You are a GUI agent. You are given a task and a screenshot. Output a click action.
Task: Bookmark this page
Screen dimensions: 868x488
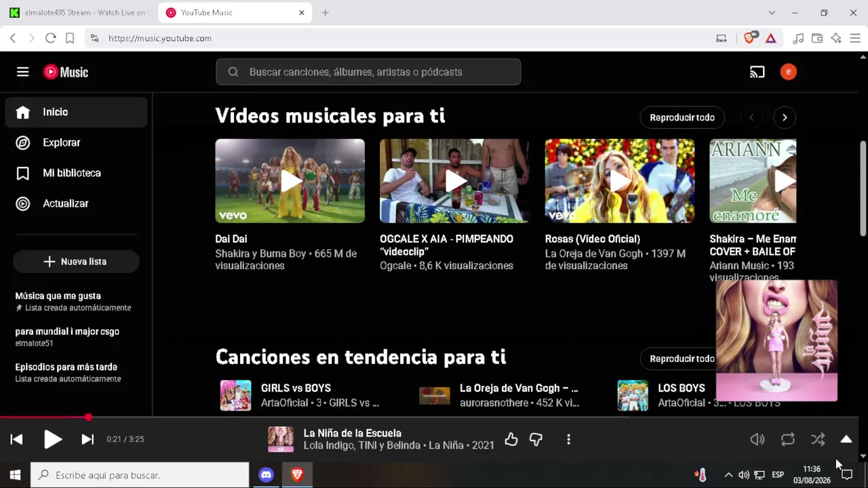69,38
